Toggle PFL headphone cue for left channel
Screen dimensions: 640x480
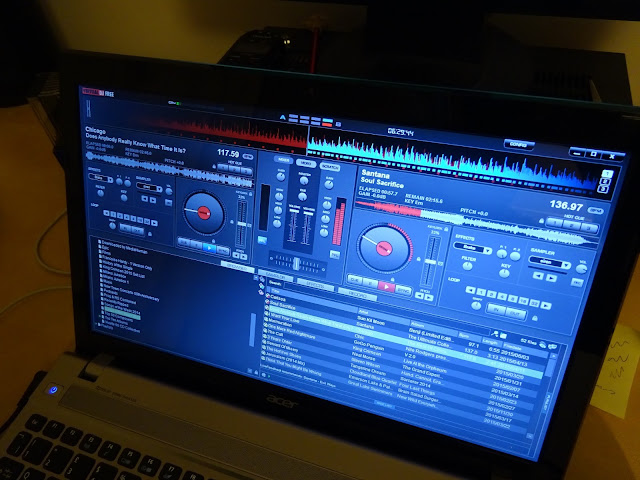point(262,240)
